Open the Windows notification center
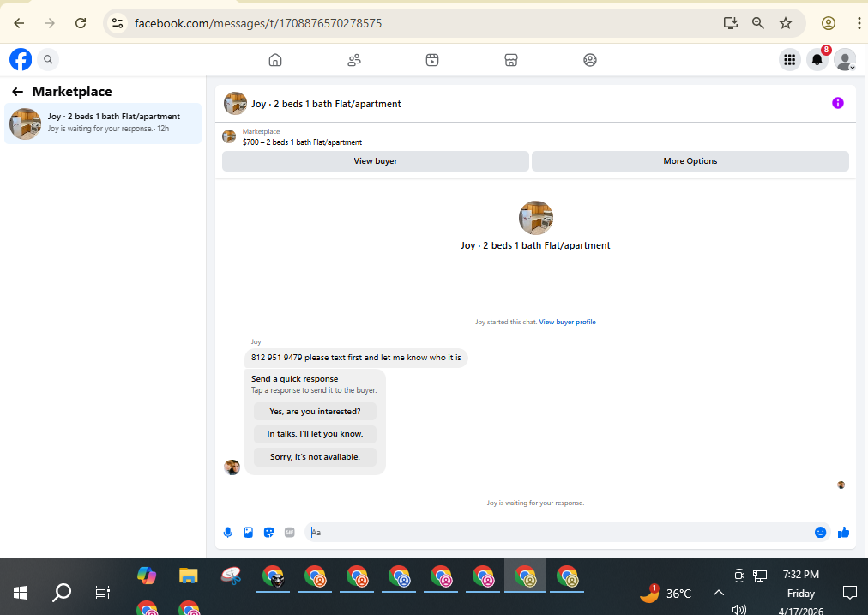The height and width of the screenshot is (615, 868). tap(850, 593)
